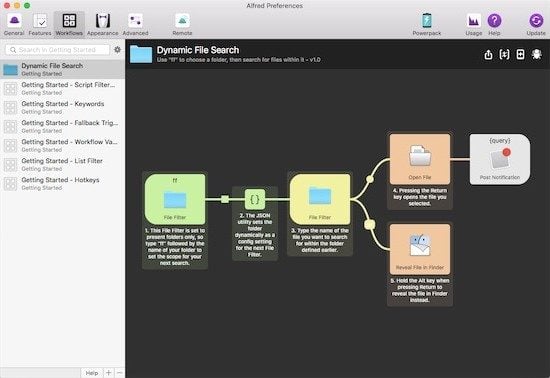Select the yellow File Filter node
550x378 pixels.
[x=320, y=199]
